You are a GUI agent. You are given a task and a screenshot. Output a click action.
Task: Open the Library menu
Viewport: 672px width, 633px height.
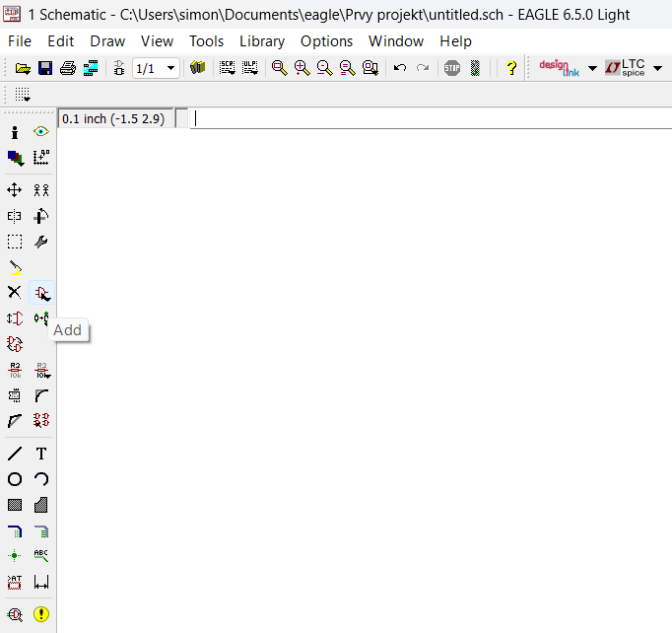(x=261, y=41)
